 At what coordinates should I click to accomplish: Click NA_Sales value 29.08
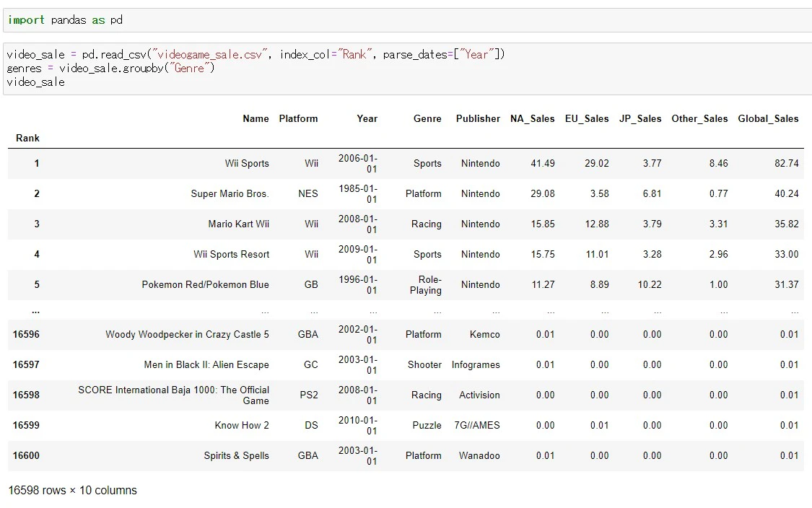coord(543,193)
